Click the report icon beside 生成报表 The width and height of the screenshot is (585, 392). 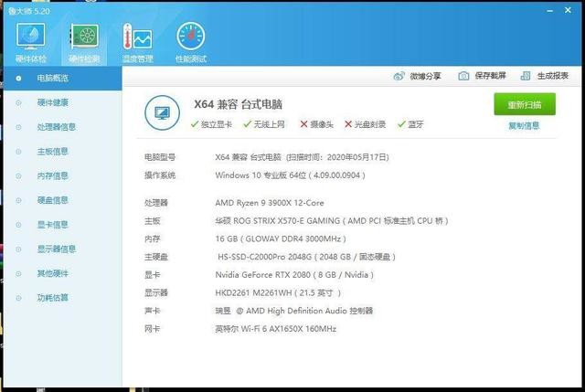point(526,76)
